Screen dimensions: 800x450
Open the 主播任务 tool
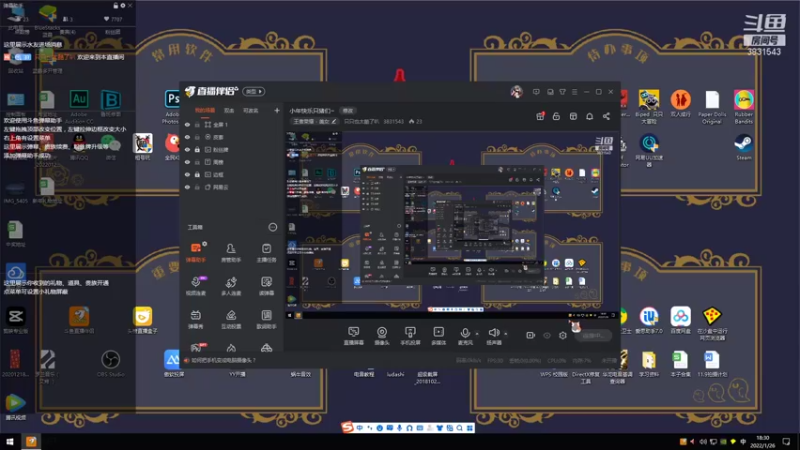pos(266,253)
